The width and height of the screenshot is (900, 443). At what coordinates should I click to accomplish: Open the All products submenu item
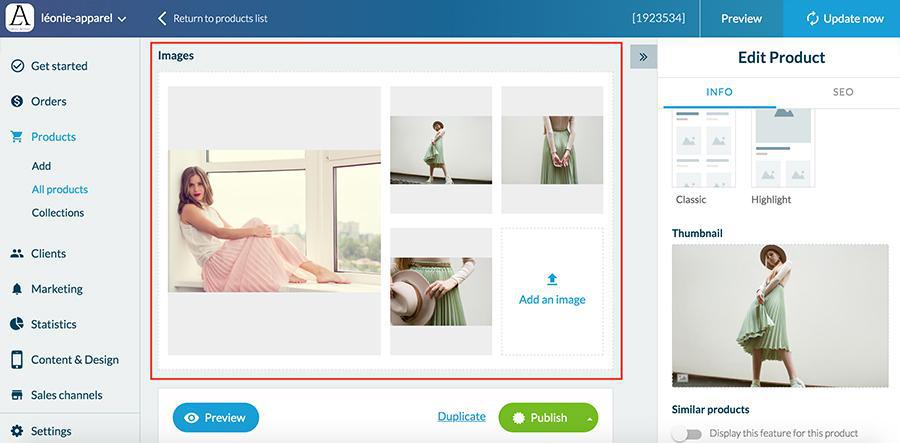(x=60, y=189)
